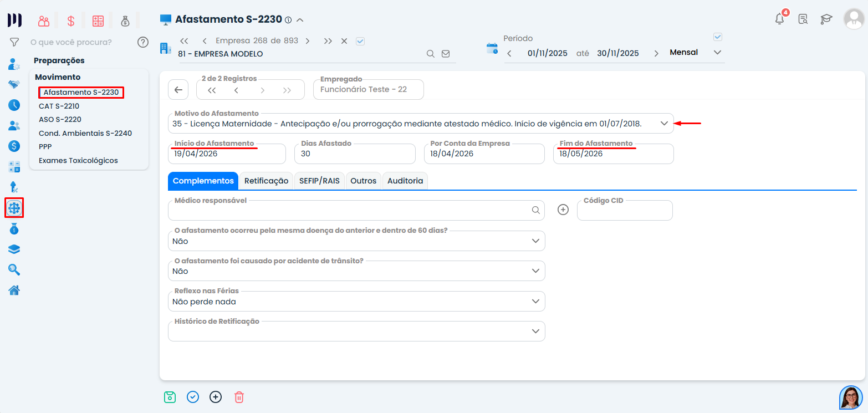Delete record with red trash icon

point(239,397)
